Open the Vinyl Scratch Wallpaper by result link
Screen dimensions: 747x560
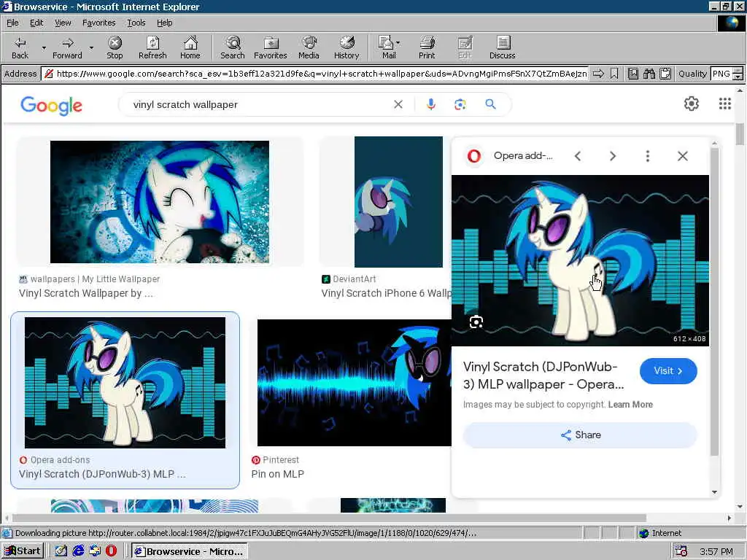86,293
